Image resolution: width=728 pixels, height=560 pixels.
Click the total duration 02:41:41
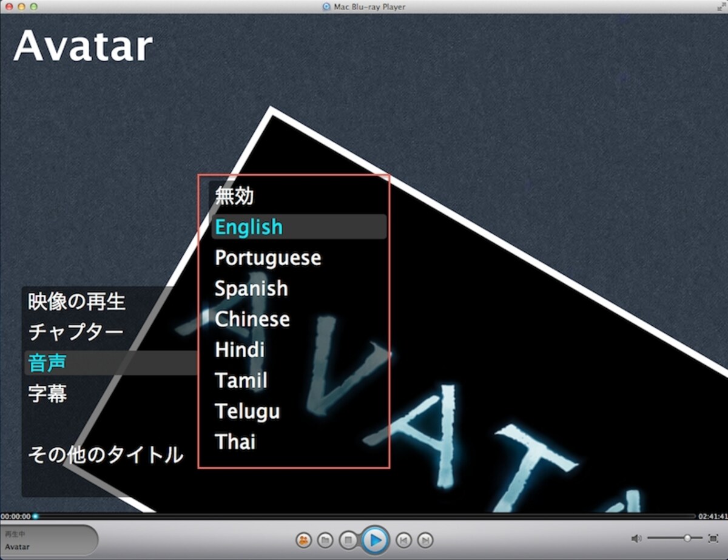pyautogui.click(x=712, y=516)
